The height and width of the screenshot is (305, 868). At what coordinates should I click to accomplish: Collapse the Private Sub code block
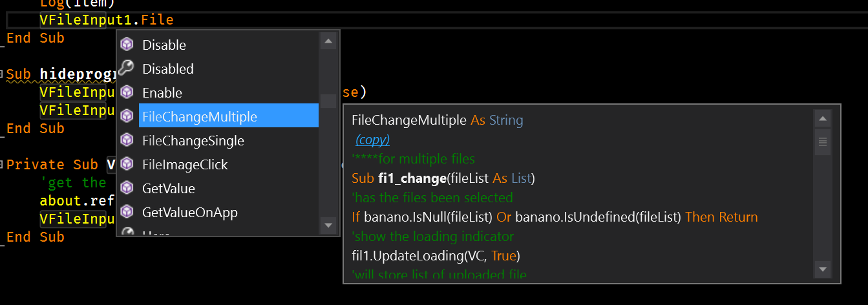[3, 164]
